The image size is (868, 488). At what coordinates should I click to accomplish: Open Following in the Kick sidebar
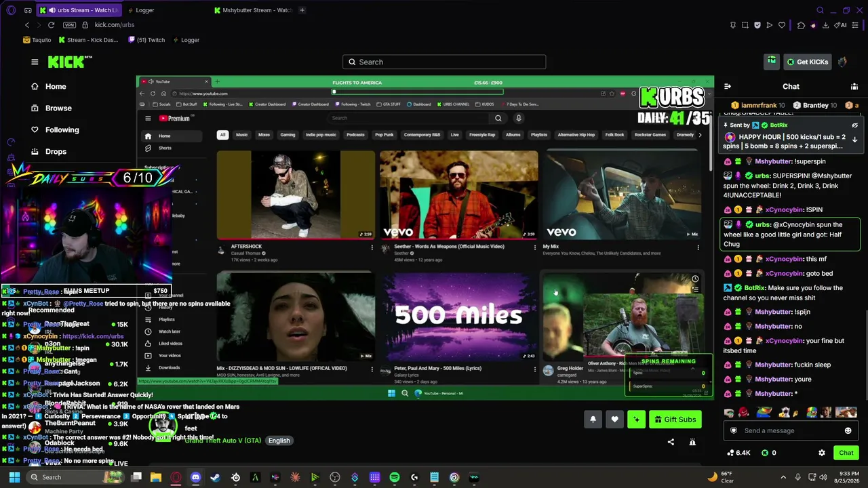pyautogui.click(x=55, y=130)
